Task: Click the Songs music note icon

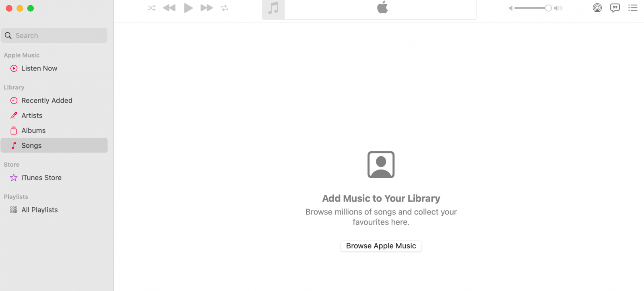Action: pyautogui.click(x=14, y=145)
